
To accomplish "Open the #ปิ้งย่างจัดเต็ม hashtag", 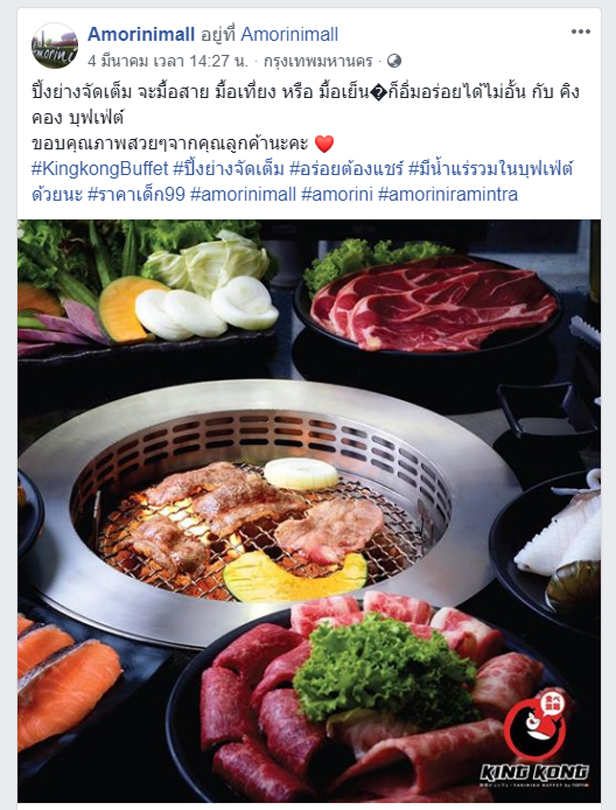I will [x=228, y=168].
